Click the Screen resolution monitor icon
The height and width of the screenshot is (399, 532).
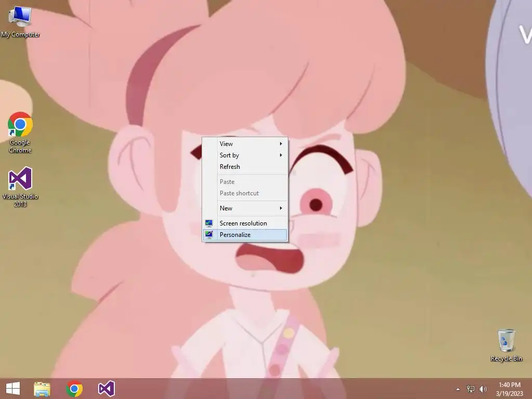click(209, 223)
